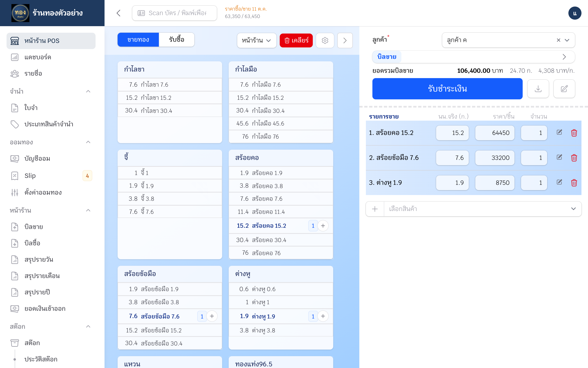Screen dimensions: 588x368
Task: Edit the สร้อยคอ 15.2 sale item
Action: pos(559,132)
